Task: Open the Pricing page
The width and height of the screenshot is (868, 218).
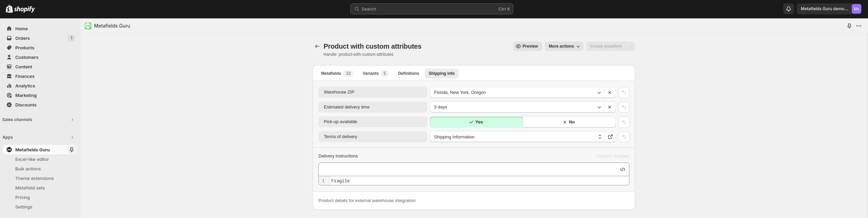Action: (x=22, y=197)
